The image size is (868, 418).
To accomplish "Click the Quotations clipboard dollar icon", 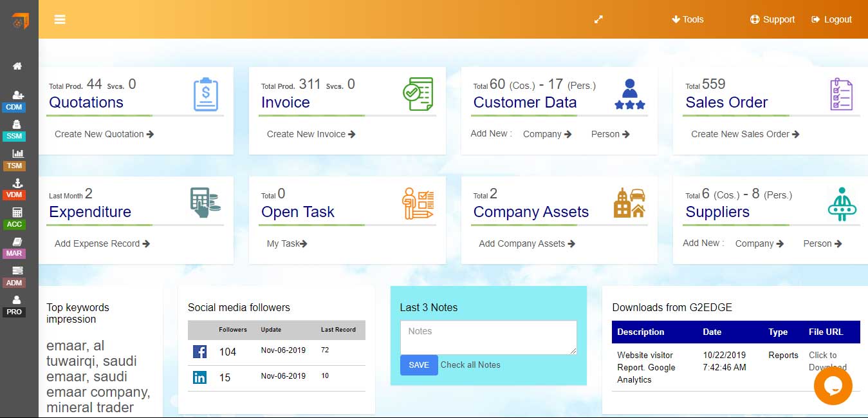I will pos(206,94).
